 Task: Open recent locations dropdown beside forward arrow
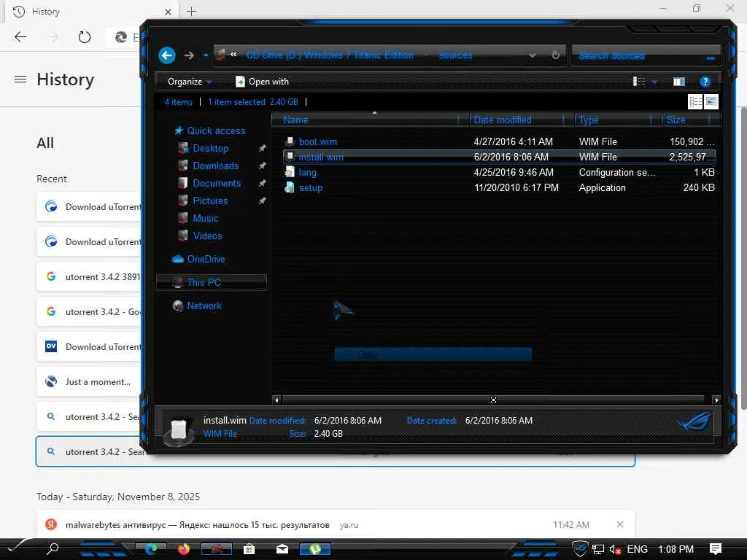point(205,55)
